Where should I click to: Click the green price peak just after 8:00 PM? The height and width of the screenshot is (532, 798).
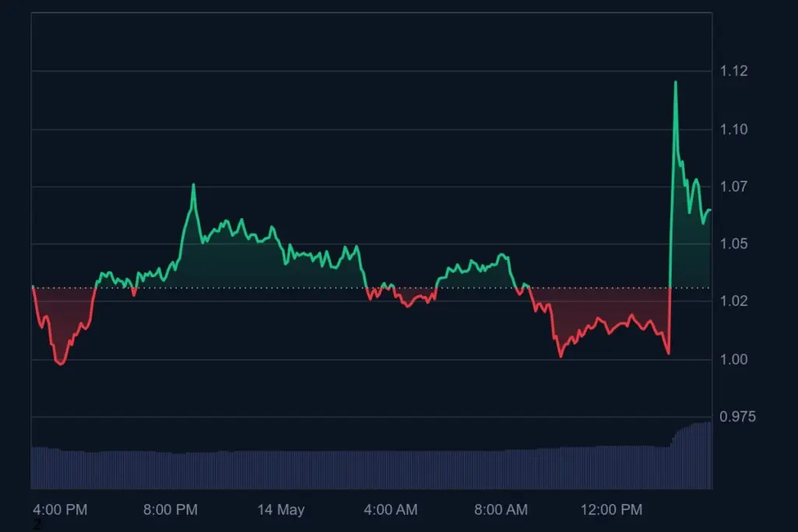193,185
